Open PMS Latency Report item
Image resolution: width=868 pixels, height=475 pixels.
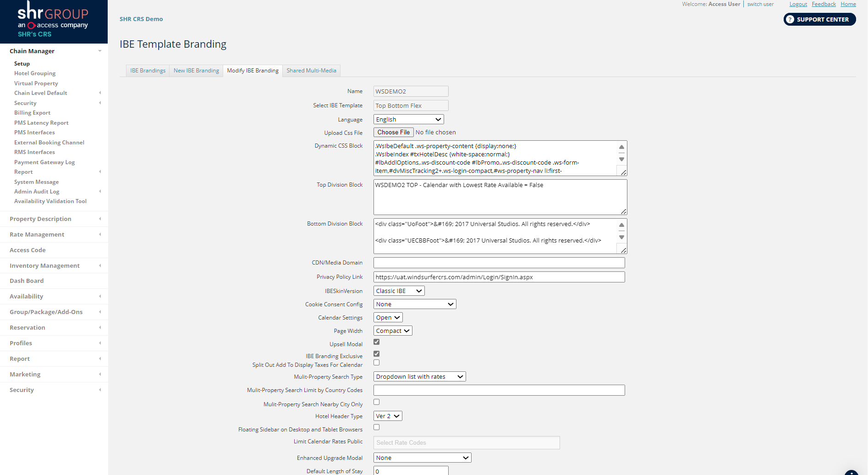tap(41, 123)
